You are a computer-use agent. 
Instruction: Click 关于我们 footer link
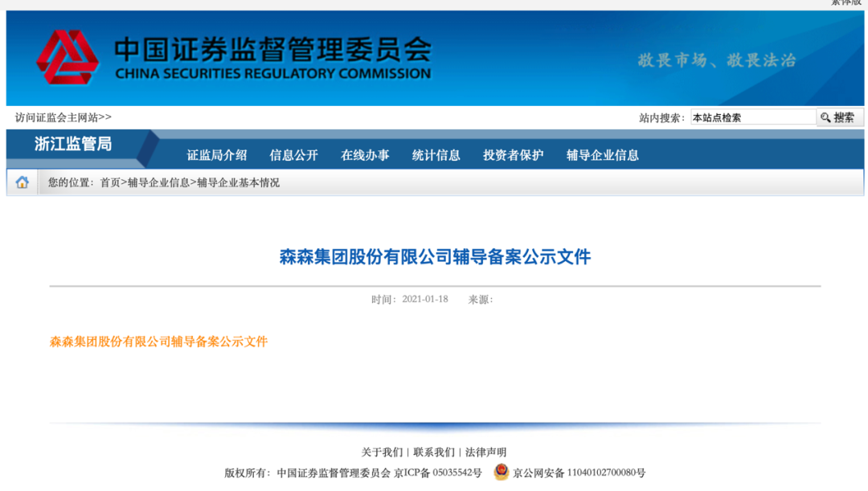(x=382, y=452)
